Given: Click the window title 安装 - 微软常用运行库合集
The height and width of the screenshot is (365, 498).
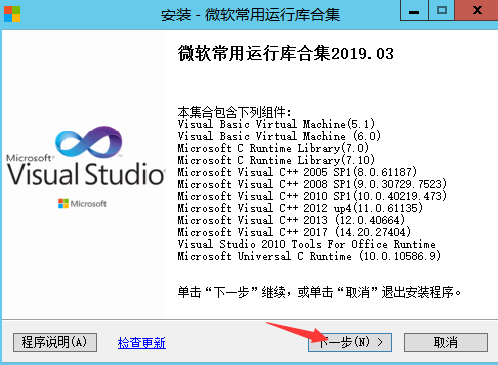Looking at the screenshot, I should point(250,15).
